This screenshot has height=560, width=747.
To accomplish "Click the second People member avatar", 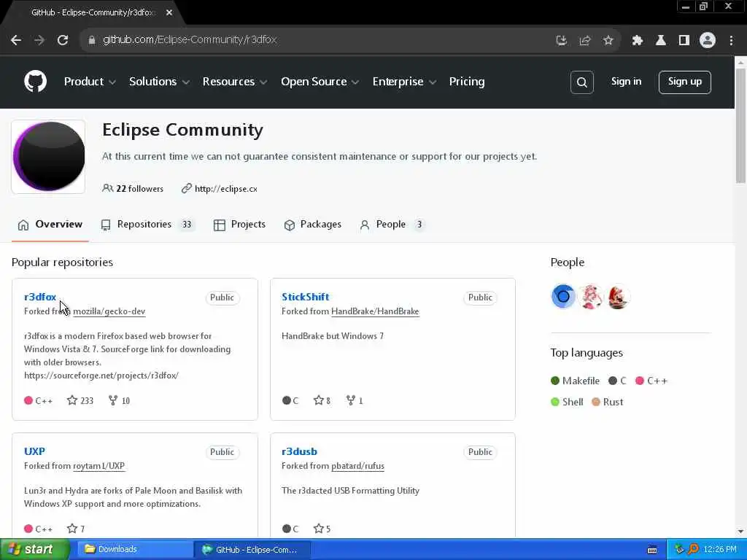I will coord(590,297).
